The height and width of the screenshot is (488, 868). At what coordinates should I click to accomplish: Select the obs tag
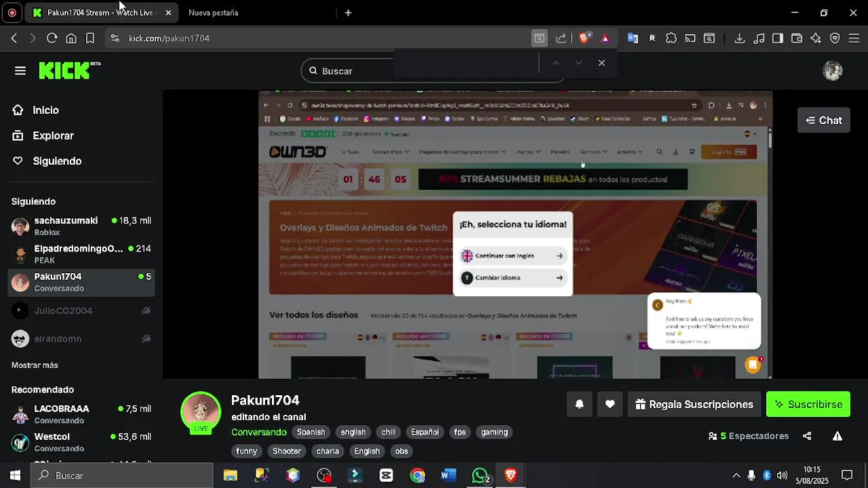pyautogui.click(x=401, y=451)
